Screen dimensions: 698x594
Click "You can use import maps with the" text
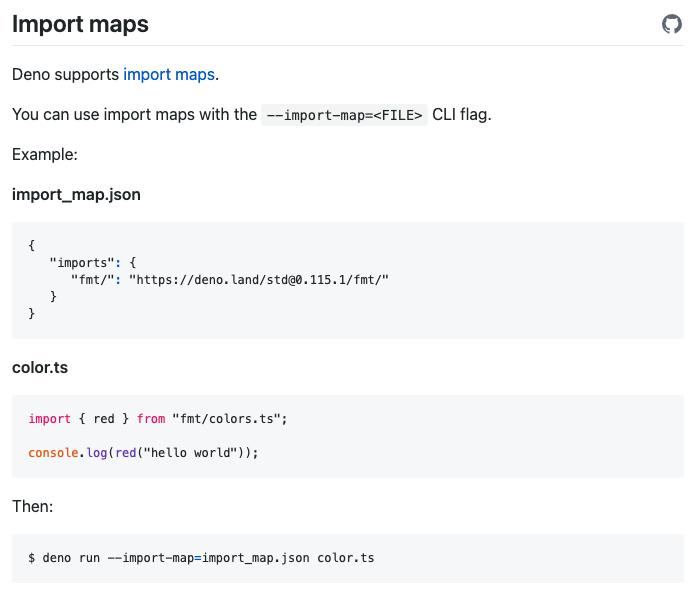[134, 114]
